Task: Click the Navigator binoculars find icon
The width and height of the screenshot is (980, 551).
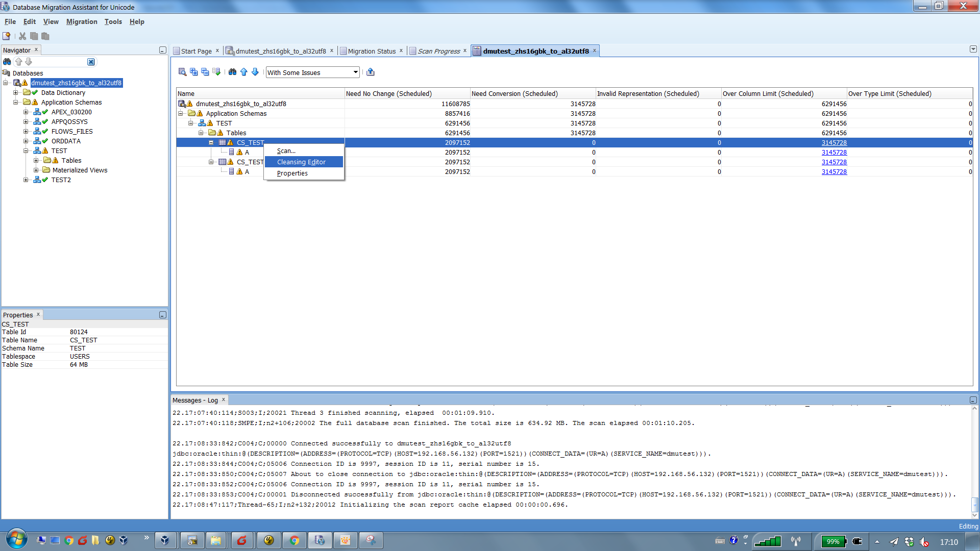Action: point(7,62)
